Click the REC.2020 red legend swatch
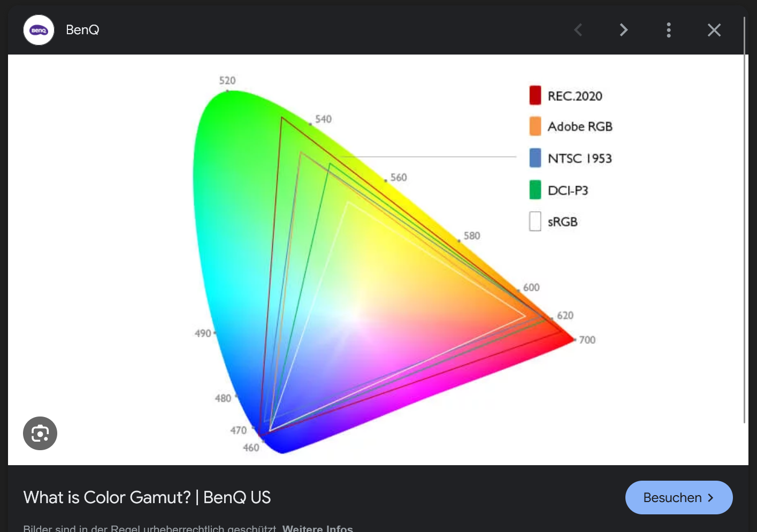Screen dimensions: 757x532 coord(534,95)
